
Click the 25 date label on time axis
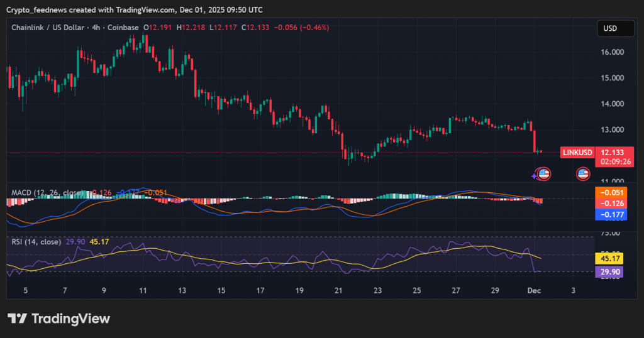[417, 290]
